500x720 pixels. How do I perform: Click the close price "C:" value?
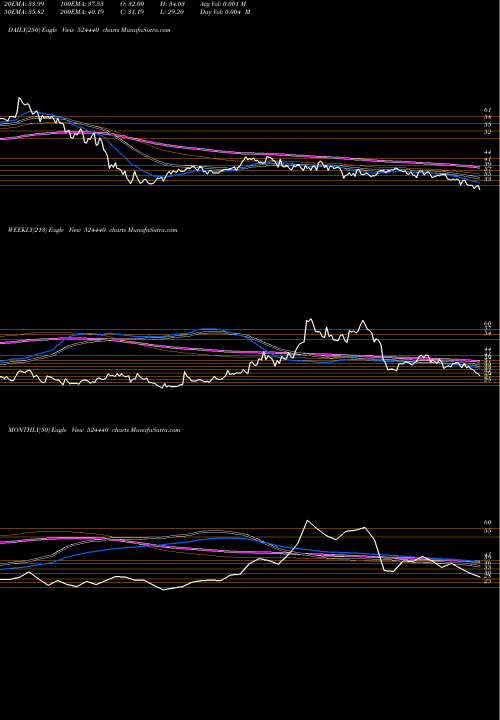[x=137, y=12]
